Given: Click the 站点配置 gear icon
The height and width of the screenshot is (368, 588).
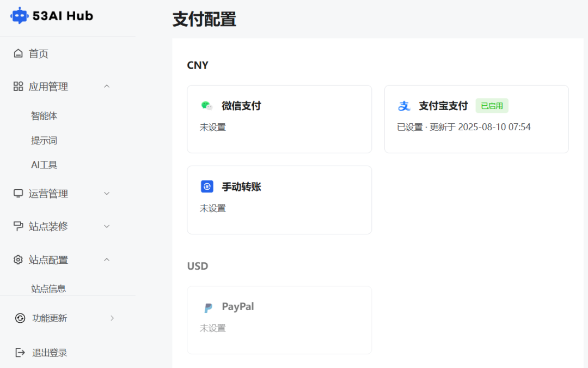Looking at the screenshot, I should [x=17, y=260].
